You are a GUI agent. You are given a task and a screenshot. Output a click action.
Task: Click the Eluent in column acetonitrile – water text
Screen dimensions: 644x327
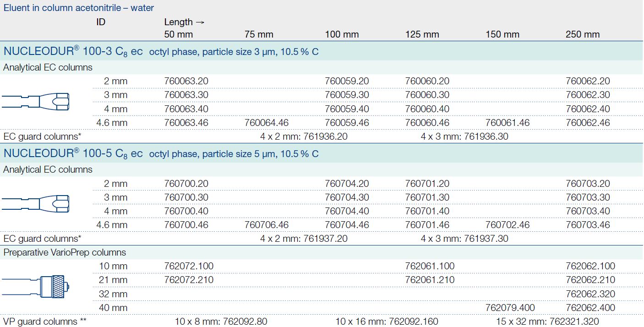click(x=79, y=8)
